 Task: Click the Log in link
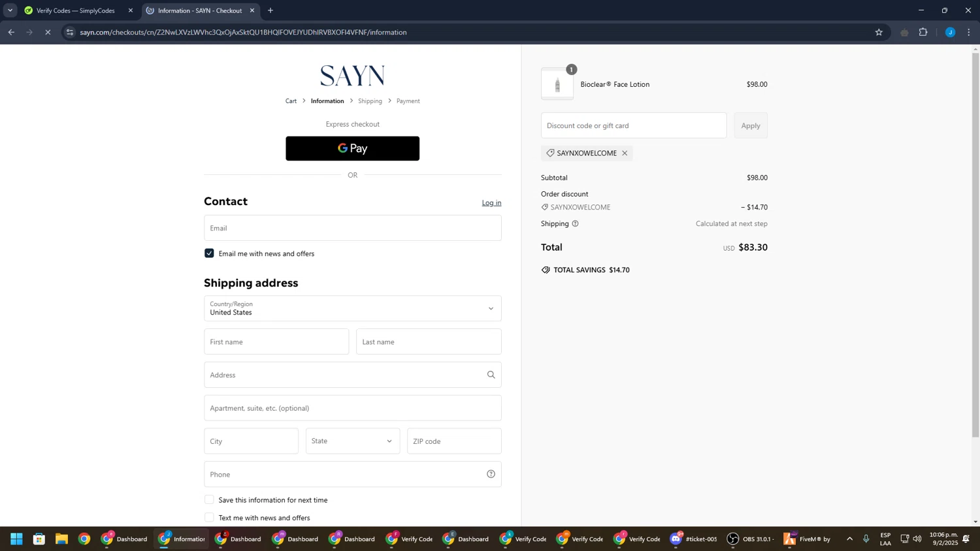491,202
